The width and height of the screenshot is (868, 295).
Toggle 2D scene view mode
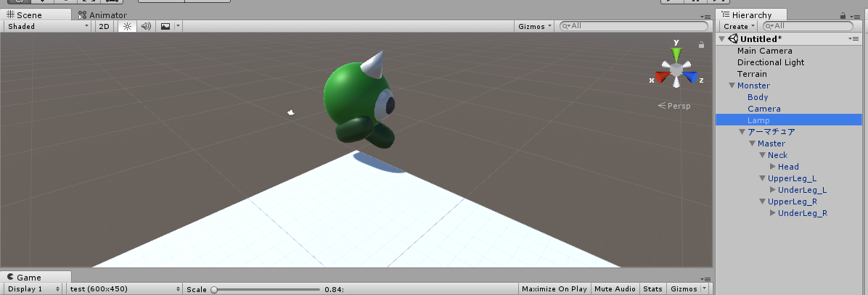tap(104, 26)
